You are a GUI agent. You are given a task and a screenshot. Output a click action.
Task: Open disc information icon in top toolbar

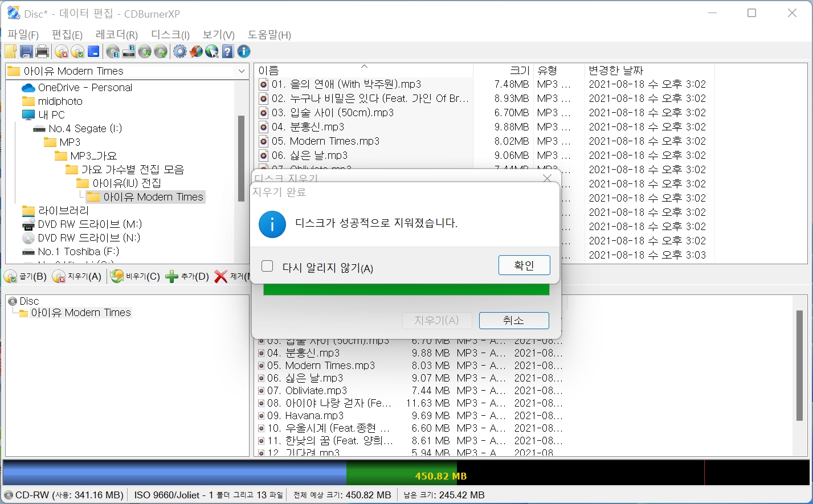113,52
